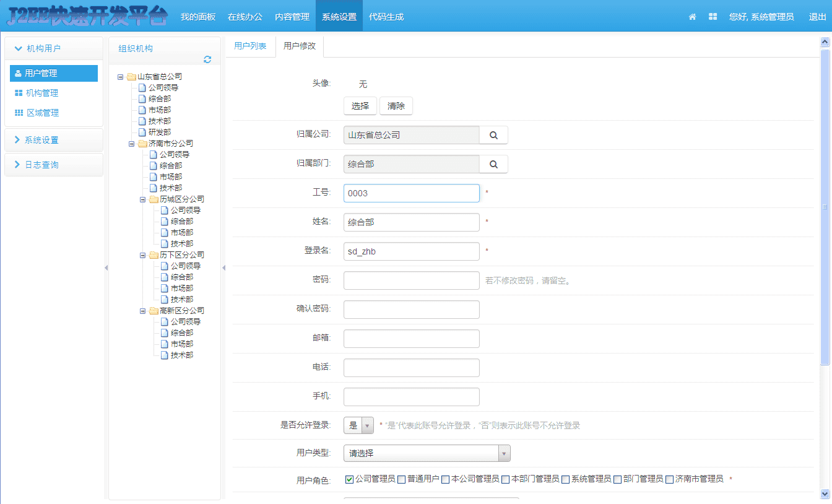832x504 pixels.
Task: Refresh the 组织机构 tree
Action: (207, 60)
